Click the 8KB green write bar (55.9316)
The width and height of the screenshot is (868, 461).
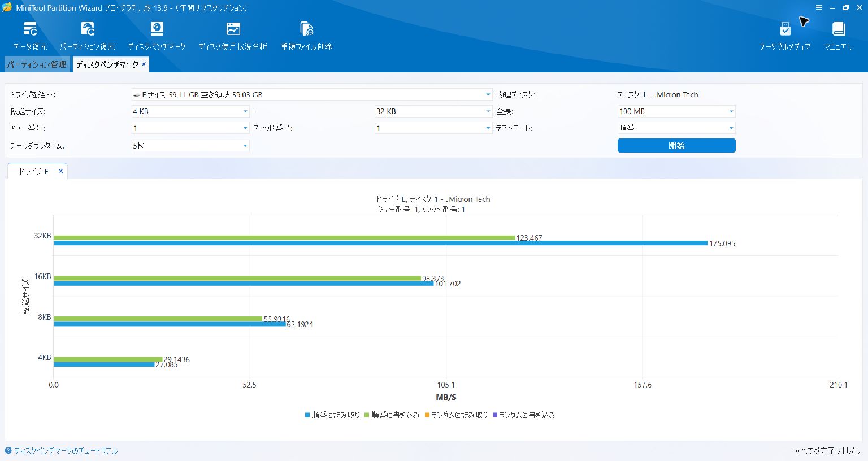pyautogui.click(x=158, y=319)
